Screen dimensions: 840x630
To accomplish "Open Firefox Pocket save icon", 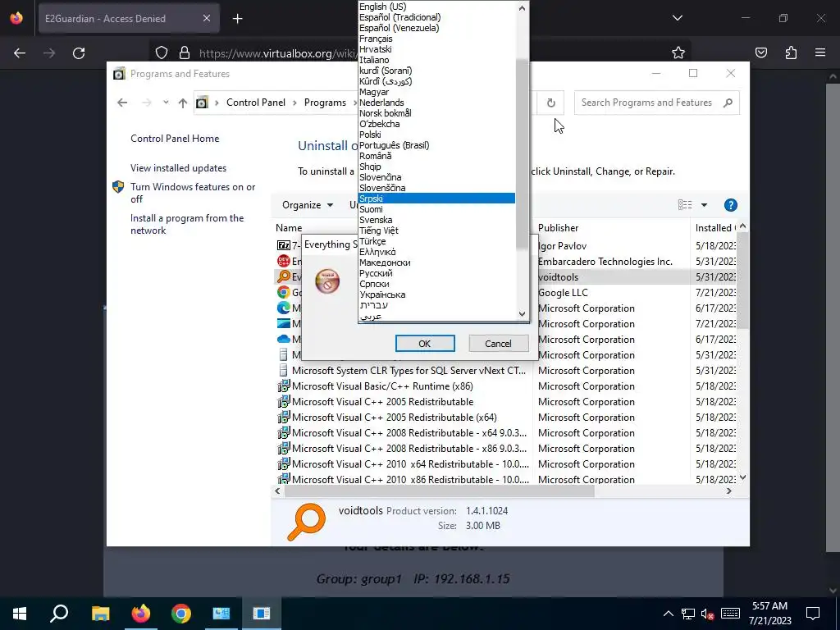I will pos(760,52).
